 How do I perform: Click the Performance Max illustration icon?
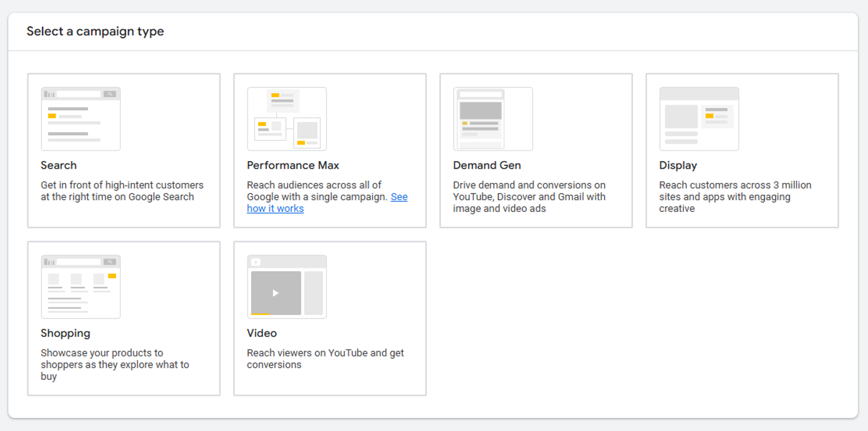(287, 119)
